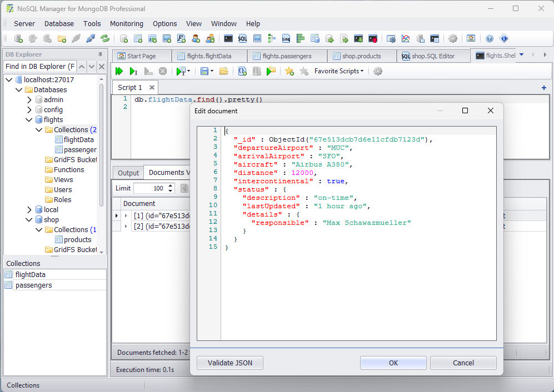
Task: Run current statement green arrow with cursor
Action: 133,71
